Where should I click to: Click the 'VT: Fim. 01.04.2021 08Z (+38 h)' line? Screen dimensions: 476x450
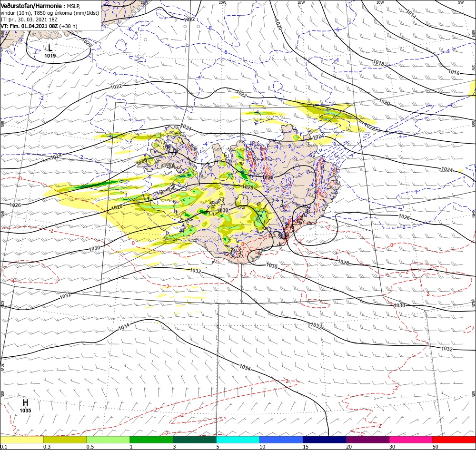click(x=39, y=26)
